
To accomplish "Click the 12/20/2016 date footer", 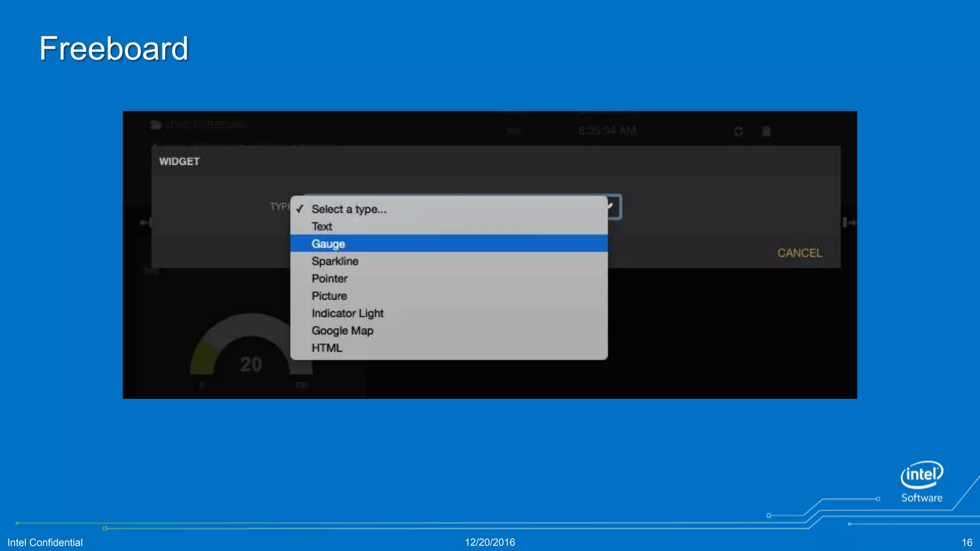I will point(490,542).
